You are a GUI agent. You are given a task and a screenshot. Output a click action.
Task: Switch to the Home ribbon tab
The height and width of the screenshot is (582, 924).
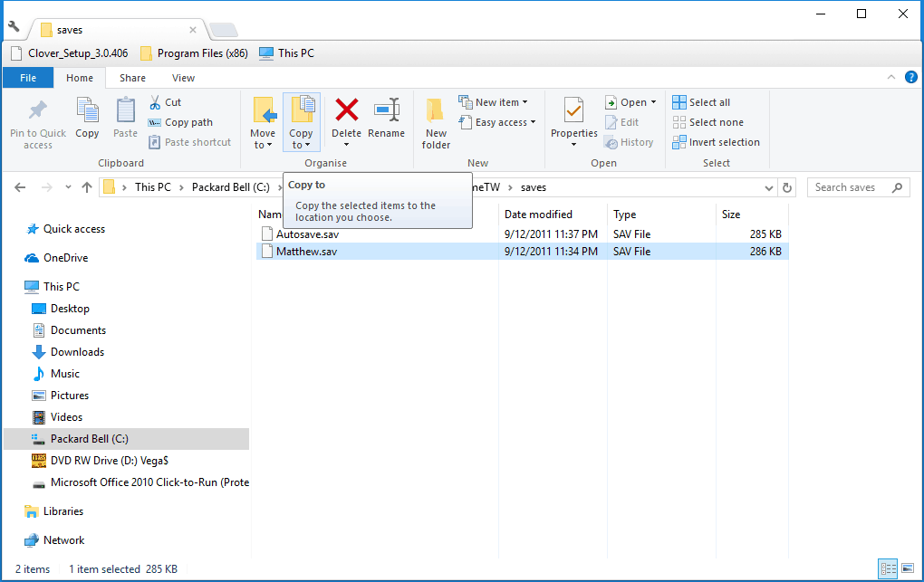pos(80,78)
